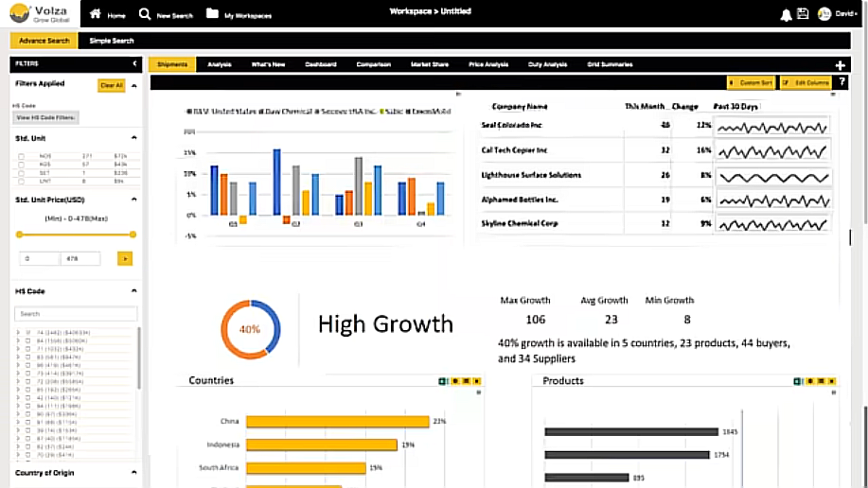
Task: Collapse the HS Code section
Action: click(x=134, y=291)
